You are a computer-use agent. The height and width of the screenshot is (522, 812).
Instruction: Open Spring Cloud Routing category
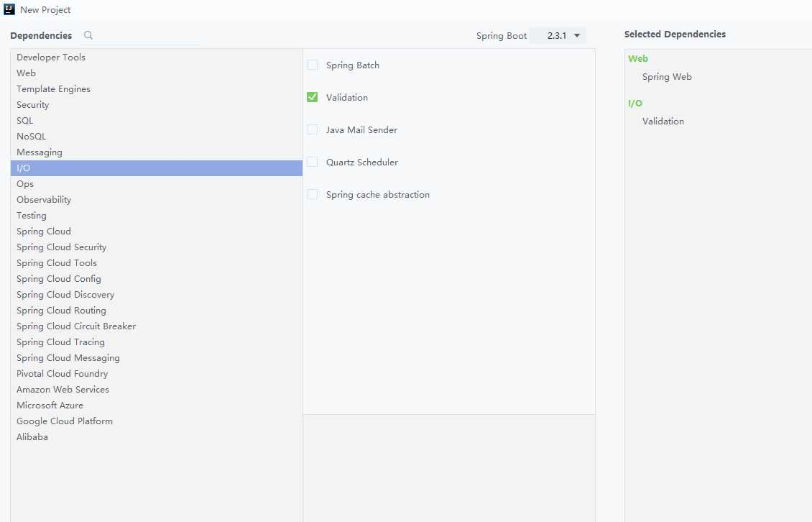pyautogui.click(x=157, y=310)
